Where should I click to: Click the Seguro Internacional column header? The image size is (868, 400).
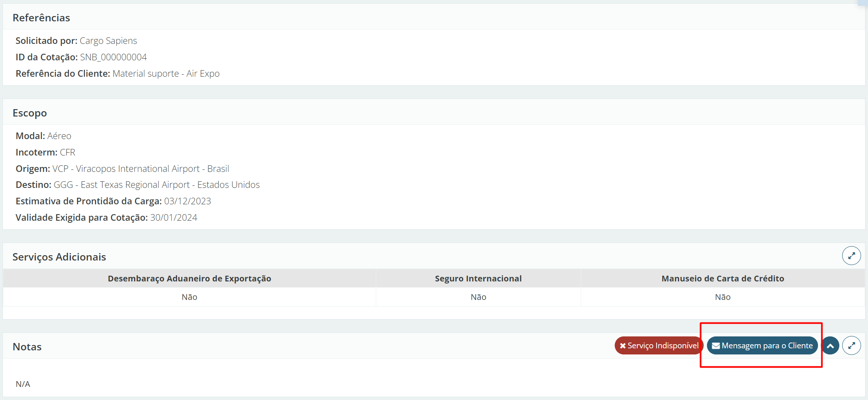click(478, 279)
